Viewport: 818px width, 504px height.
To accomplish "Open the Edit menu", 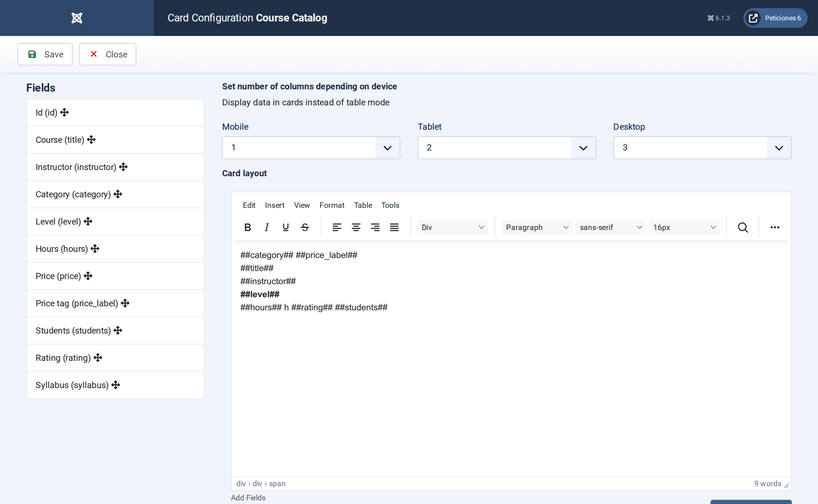I will click(249, 205).
